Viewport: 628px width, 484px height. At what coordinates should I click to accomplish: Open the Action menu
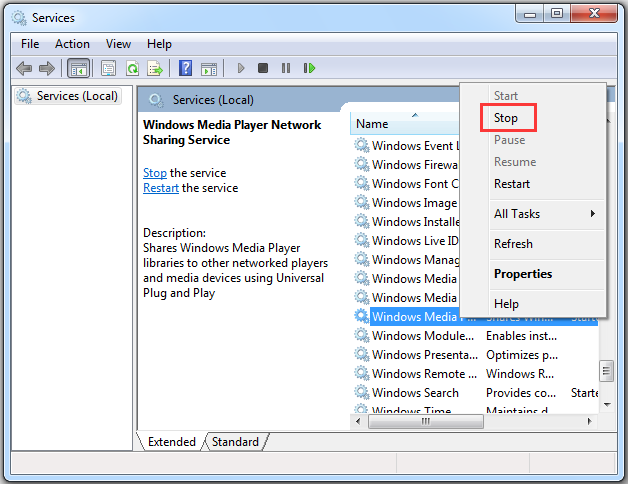click(72, 44)
